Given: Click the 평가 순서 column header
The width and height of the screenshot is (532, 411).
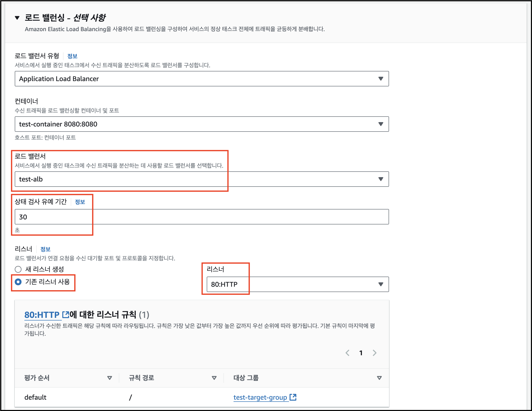Looking at the screenshot, I should coord(37,378).
